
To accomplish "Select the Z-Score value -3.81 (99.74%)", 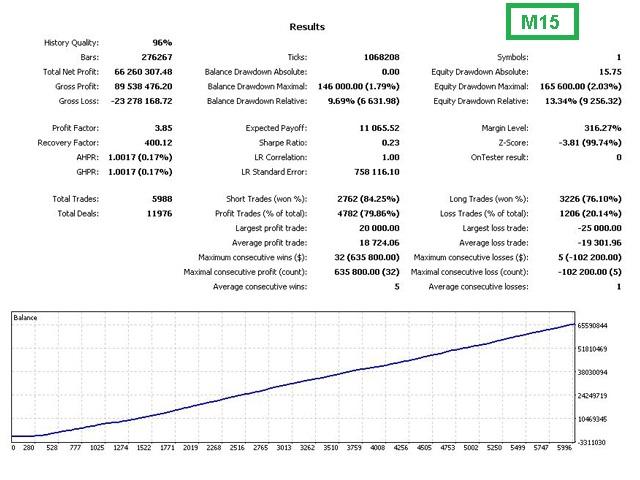I will point(584,143).
